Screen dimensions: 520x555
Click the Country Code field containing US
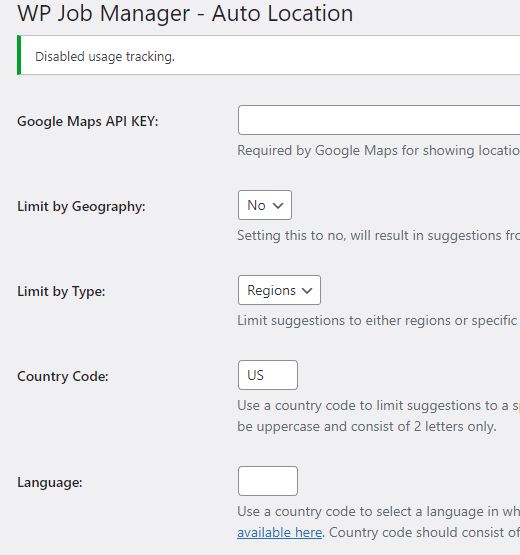(x=268, y=375)
